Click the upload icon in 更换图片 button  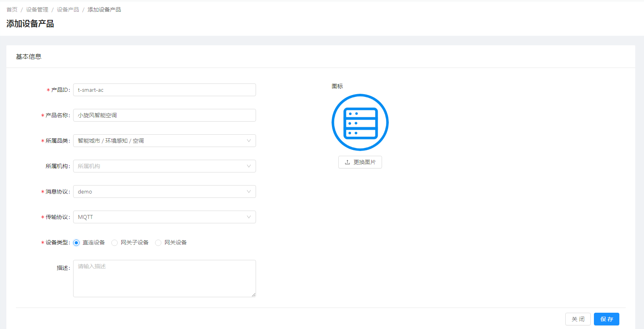(347, 162)
